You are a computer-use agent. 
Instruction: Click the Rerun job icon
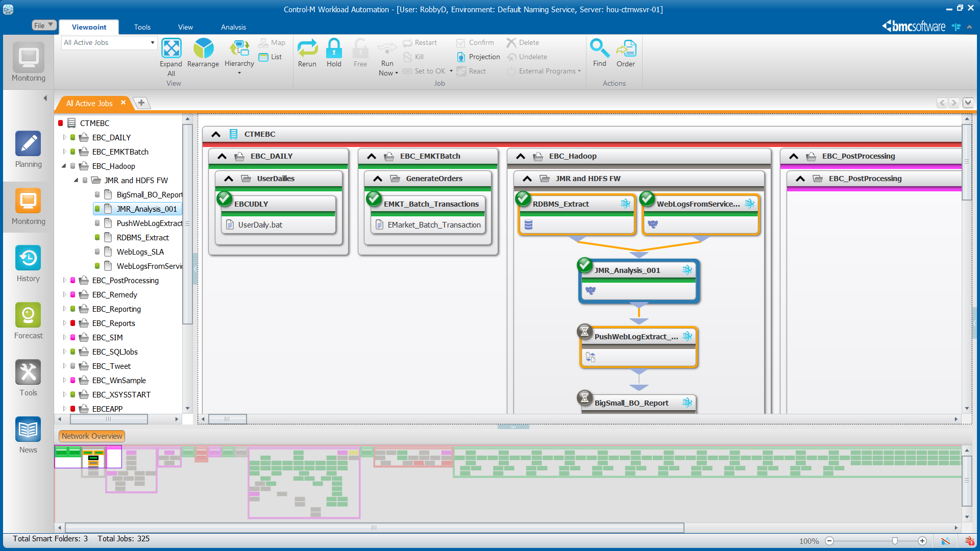307,49
